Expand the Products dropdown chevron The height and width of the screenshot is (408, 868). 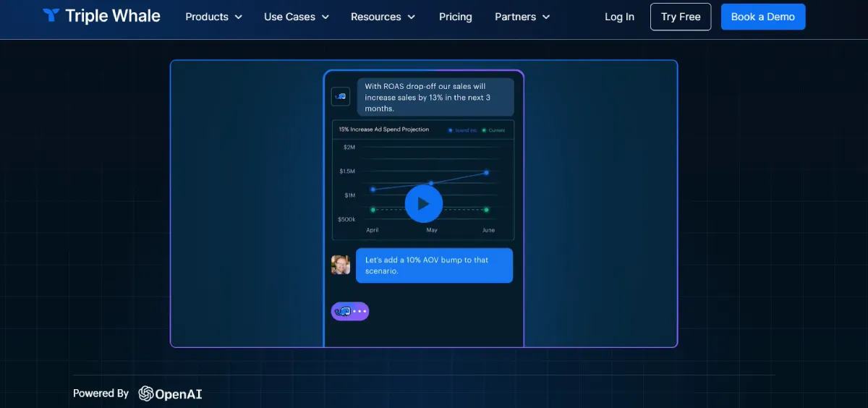[239, 17]
